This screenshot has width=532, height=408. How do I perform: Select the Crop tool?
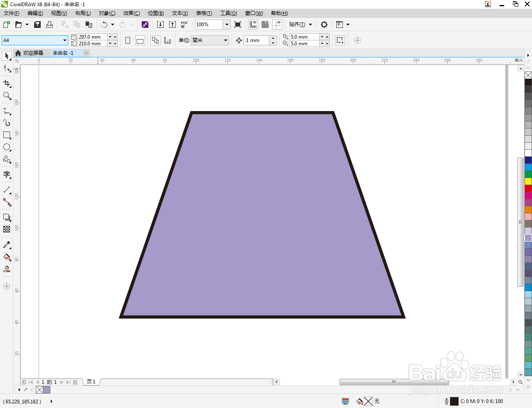[x=7, y=84]
